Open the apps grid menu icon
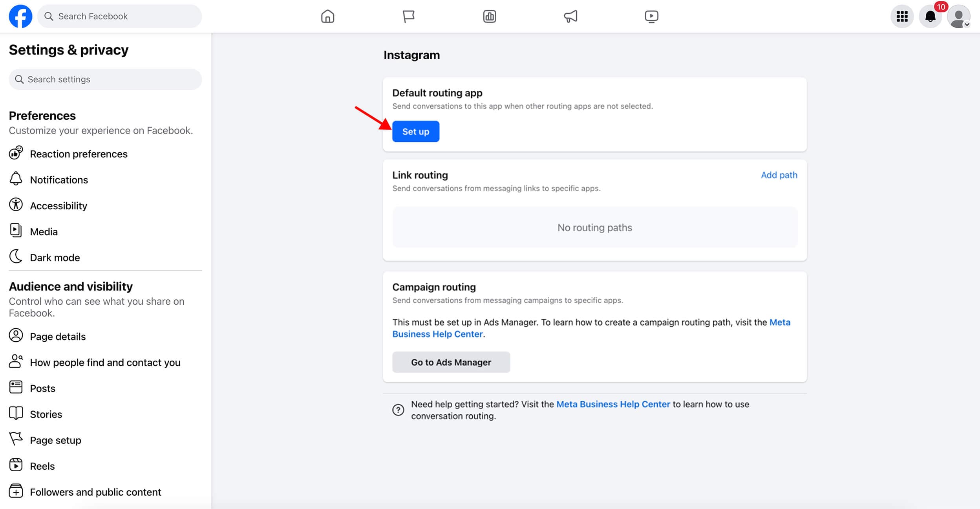Viewport: 980px width, 509px height. coord(902,16)
